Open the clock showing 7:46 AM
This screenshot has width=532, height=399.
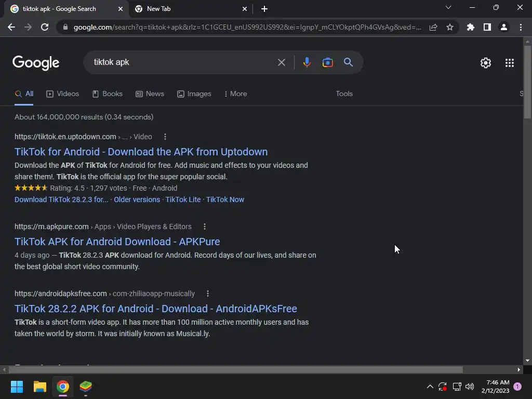[495, 387]
